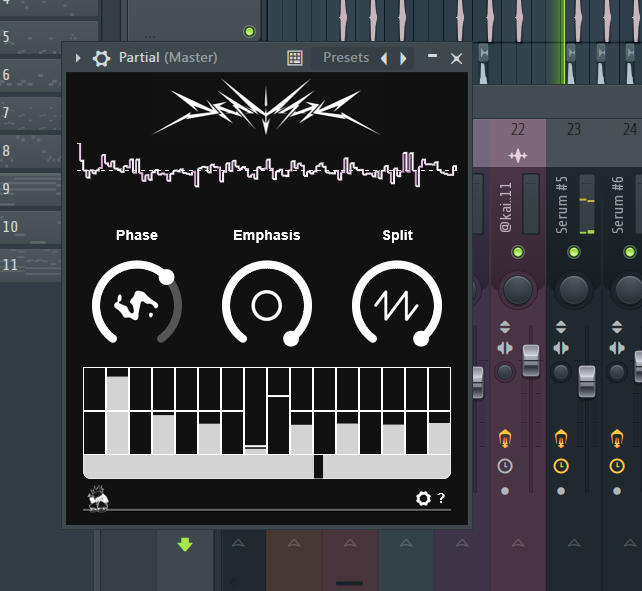642x591 pixels.
Task: Select mixer track 23 header
Action: 574,130
